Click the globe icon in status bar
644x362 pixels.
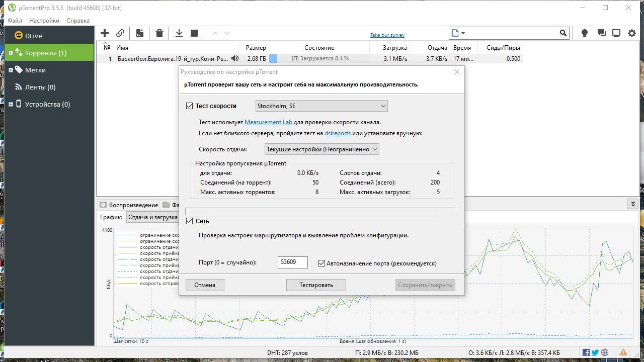click(x=605, y=353)
